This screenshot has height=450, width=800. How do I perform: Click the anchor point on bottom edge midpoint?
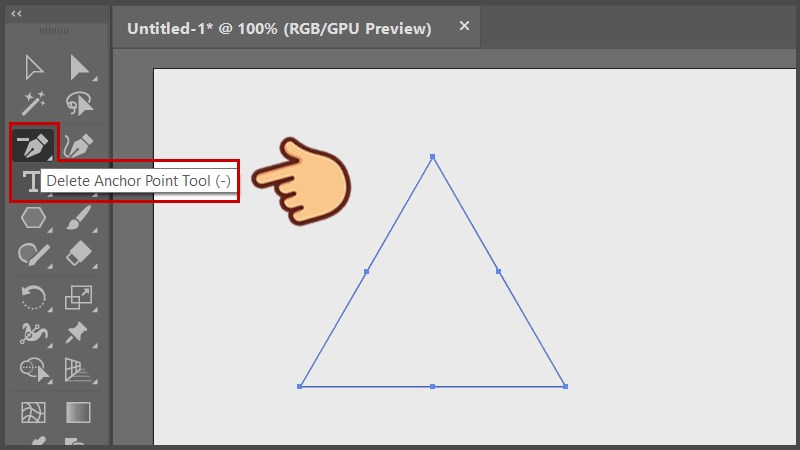(433, 387)
